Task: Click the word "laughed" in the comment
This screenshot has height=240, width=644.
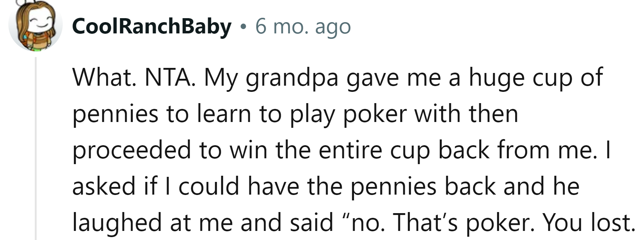Action: pyautogui.click(x=117, y=222)
